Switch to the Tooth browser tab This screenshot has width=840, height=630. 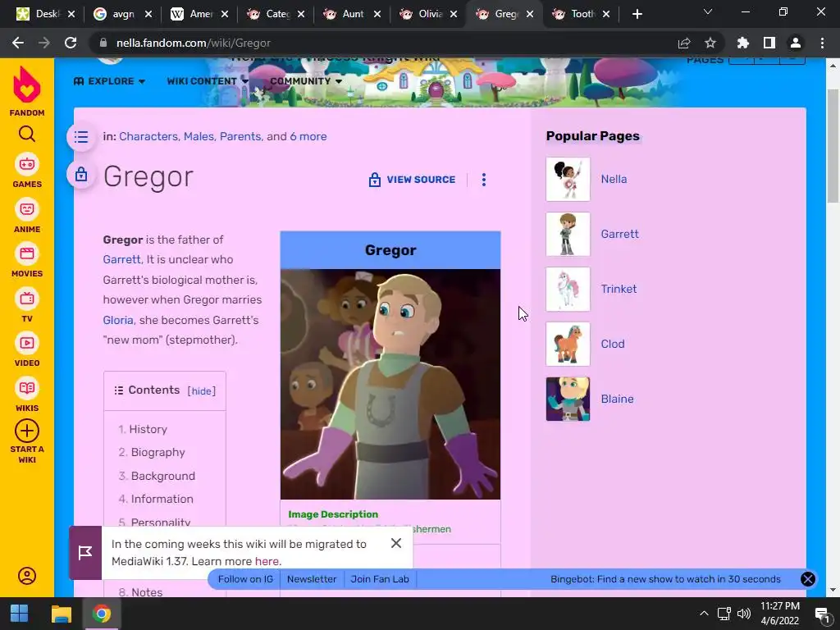coord(582,14)
